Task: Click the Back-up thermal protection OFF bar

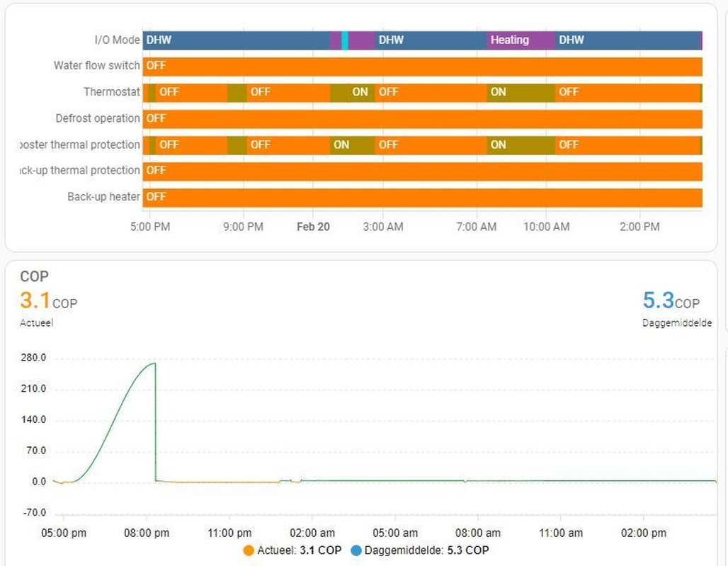Action: [x=423, y=171]
